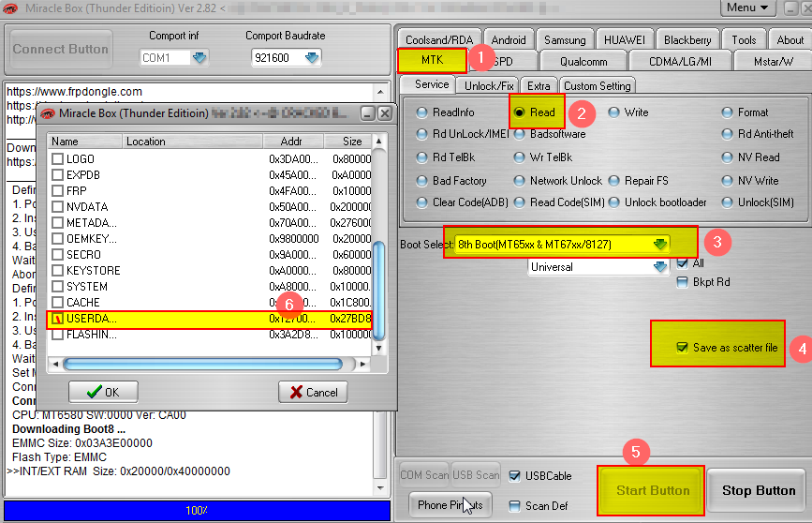
Task: Switch to the CDMA/LG/MI tab
Action: [x=680, y=62]
